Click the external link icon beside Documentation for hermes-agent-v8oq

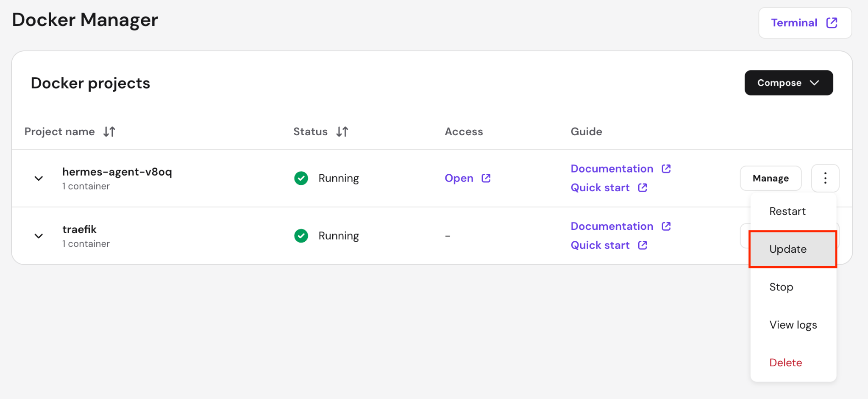(x=666, y=168)
